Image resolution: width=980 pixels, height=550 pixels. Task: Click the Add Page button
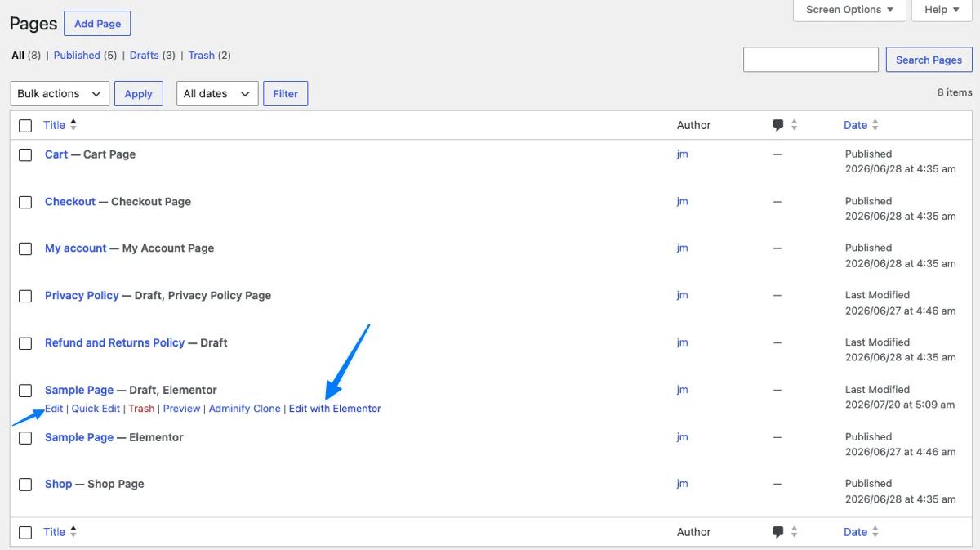(x=97, y=24)
